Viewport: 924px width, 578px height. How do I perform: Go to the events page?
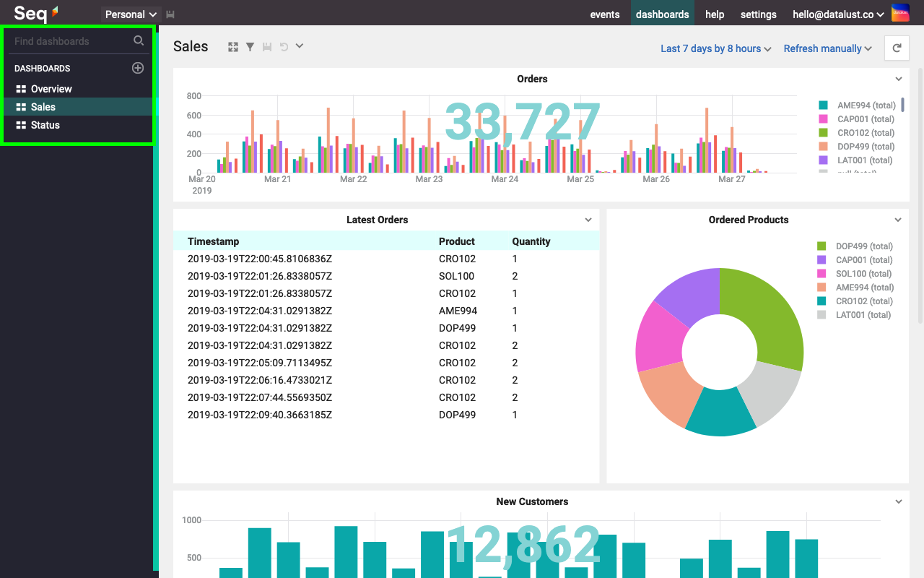click(x=605, y=14)
